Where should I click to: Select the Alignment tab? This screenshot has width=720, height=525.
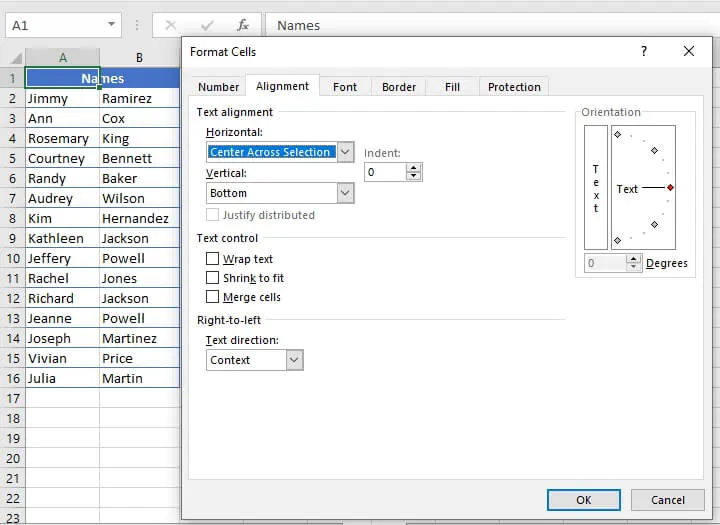[x=282, y=86]
